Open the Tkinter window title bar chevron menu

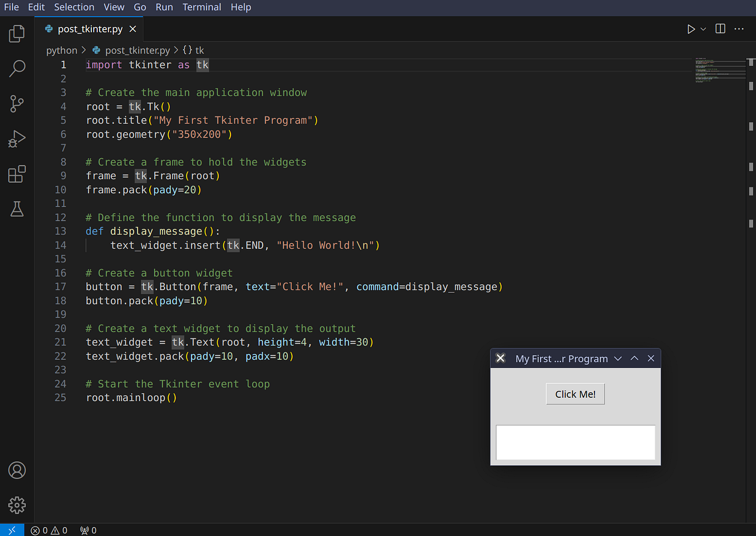[x=617, y=358]
